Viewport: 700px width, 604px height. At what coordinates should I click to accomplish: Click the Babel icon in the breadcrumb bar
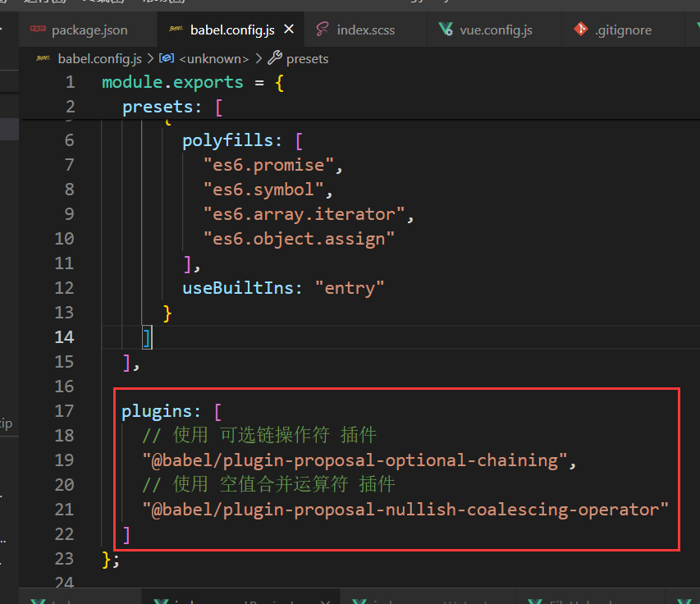44,58
